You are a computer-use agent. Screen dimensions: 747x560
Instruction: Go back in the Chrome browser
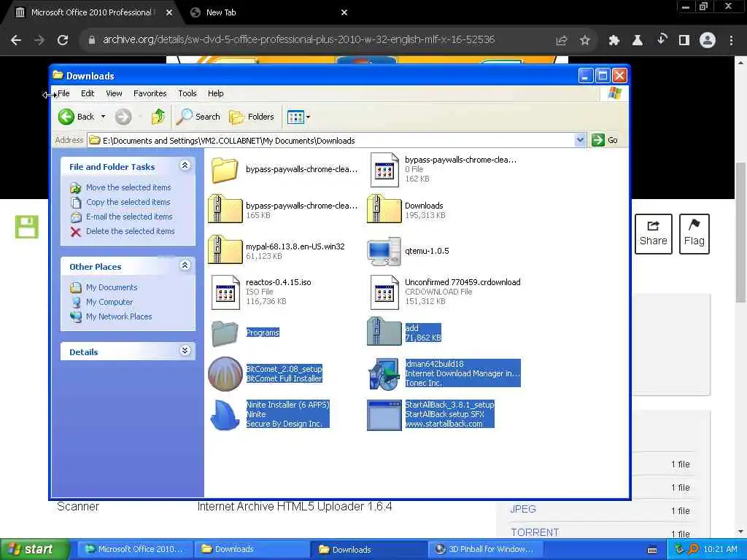pos(16,40)
